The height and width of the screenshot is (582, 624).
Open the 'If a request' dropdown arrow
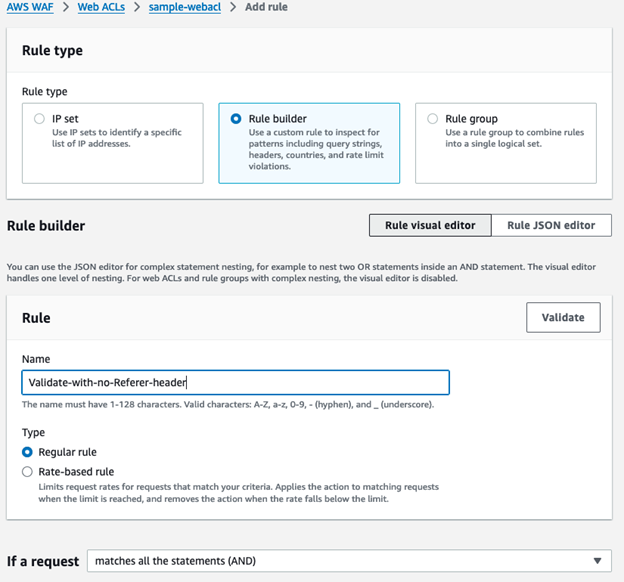[x=597, y=561]
